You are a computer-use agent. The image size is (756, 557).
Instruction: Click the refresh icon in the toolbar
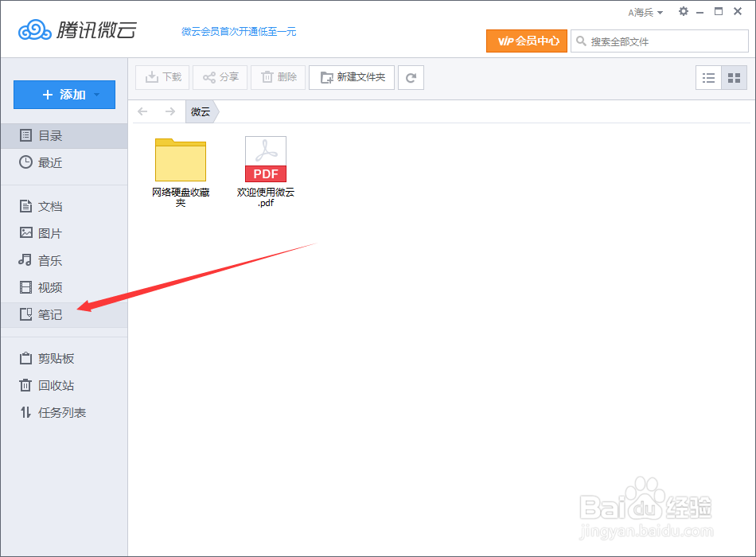pos(411,77)
